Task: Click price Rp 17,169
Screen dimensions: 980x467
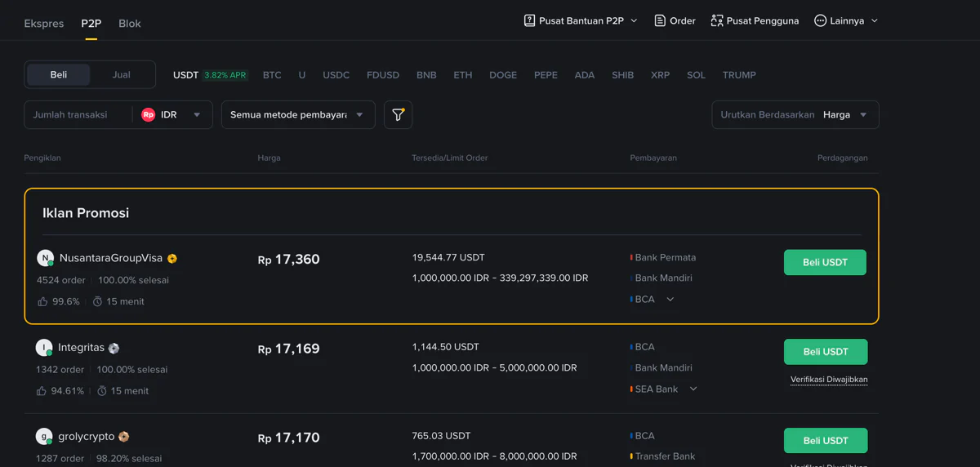Action: (x=289, y=349)
